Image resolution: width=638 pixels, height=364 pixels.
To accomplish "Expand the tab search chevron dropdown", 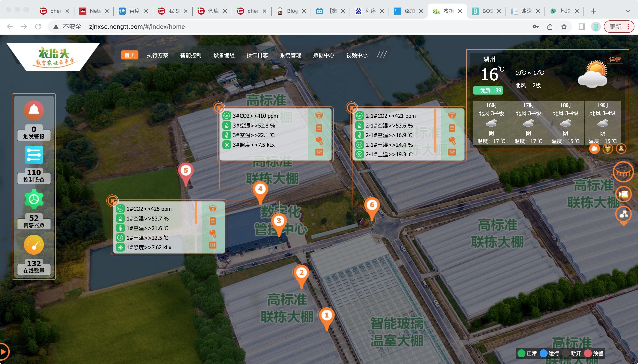I will point(628,11).
